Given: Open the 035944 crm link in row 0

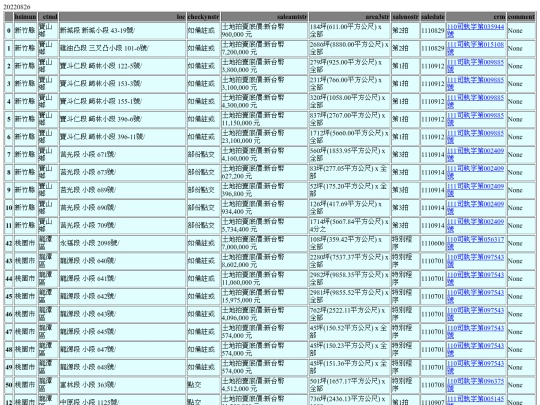Looking at the screenshot, I should point(475,30).
